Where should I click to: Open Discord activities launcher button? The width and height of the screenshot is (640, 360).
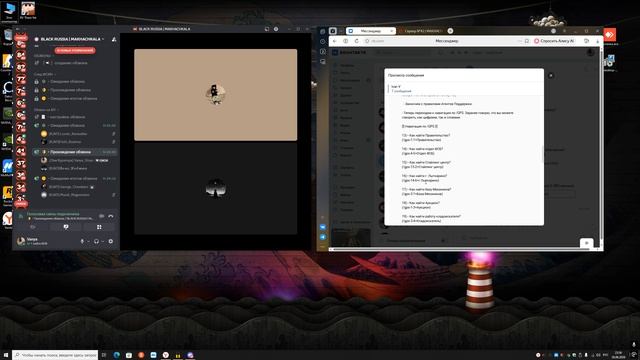[99, 227]
